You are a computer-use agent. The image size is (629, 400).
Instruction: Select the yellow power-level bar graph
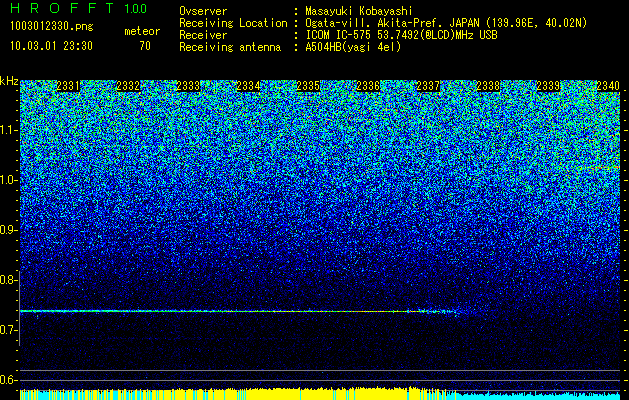point(238,393)
